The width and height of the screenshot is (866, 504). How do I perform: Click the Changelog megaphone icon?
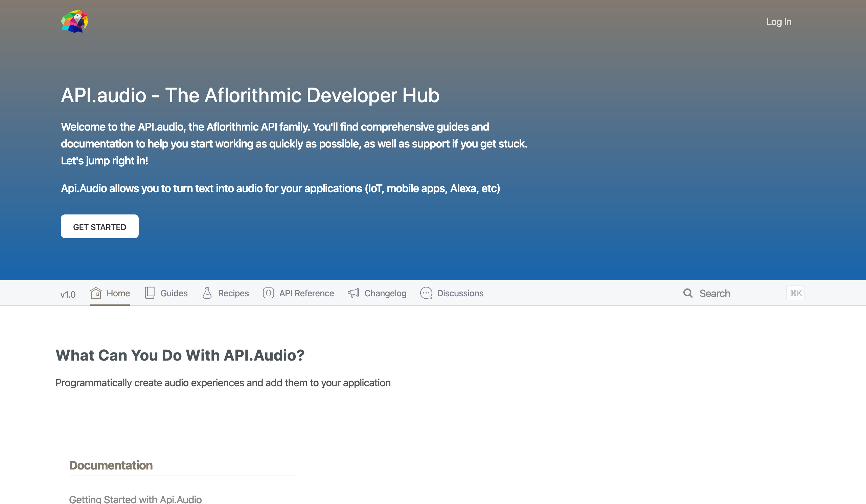tap(353, 293)
